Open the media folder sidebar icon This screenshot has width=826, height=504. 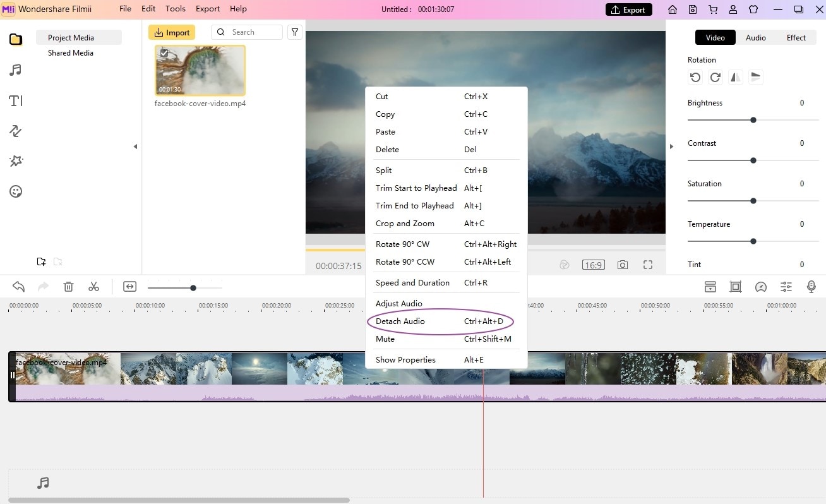click(x=16, y=39)
